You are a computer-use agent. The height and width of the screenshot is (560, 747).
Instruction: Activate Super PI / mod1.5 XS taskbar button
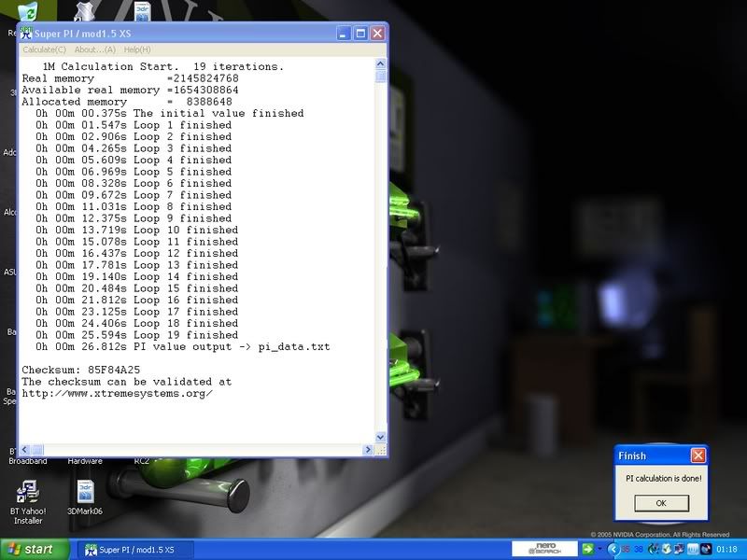(x=135, y=550)
